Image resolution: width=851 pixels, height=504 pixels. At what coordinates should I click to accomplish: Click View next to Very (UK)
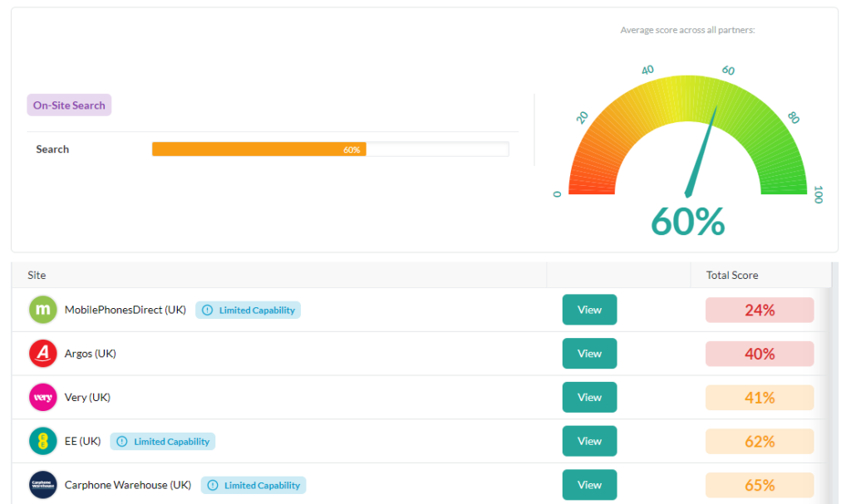(589, 397)
